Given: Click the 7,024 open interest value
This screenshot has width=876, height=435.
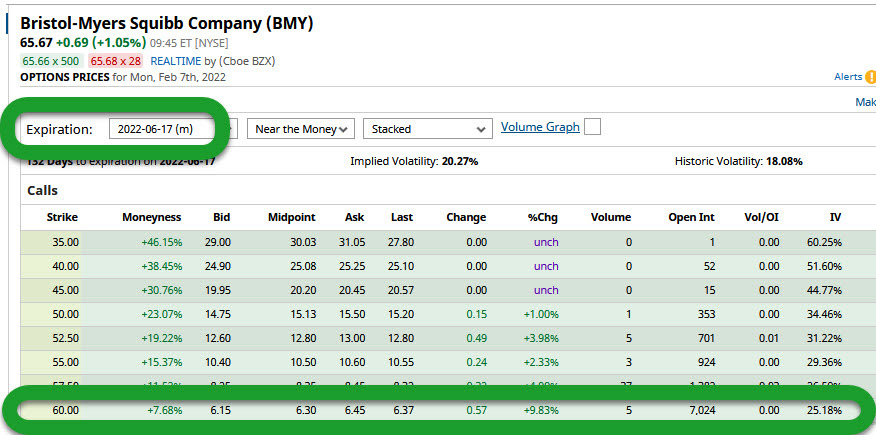Looking at the screenshot, I should pos(703,410).
